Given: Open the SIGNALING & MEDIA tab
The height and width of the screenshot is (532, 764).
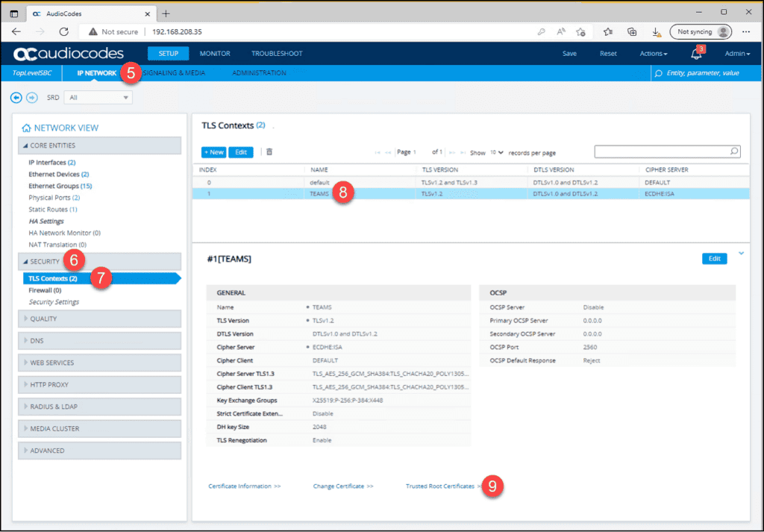Looking at the screenshot, I should 175,73.
